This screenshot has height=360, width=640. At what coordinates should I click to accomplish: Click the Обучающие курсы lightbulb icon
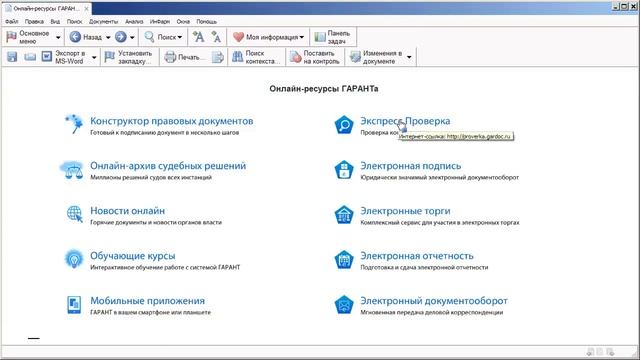click(74, 259)
